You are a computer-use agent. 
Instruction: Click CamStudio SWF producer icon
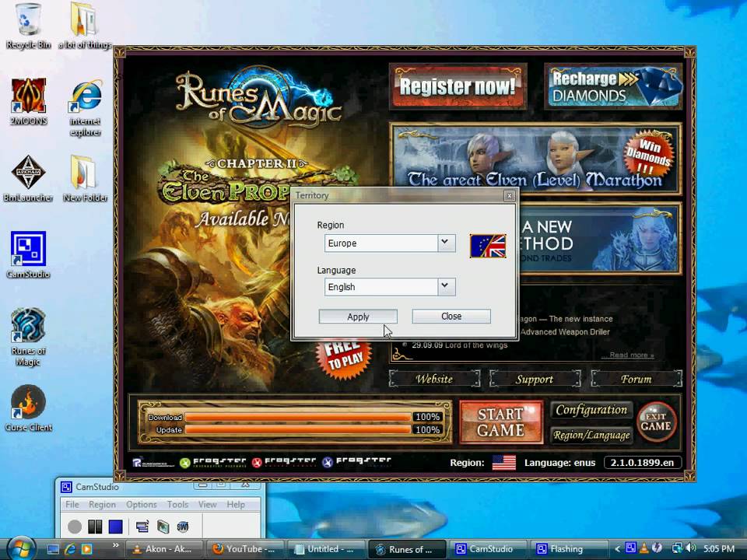point(183,527)
